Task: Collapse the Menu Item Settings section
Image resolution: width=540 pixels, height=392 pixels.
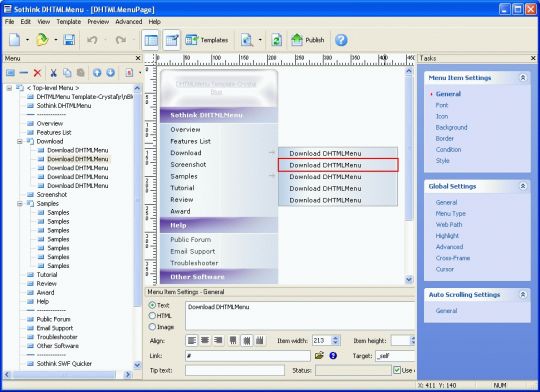Action: tap(523, 78)
